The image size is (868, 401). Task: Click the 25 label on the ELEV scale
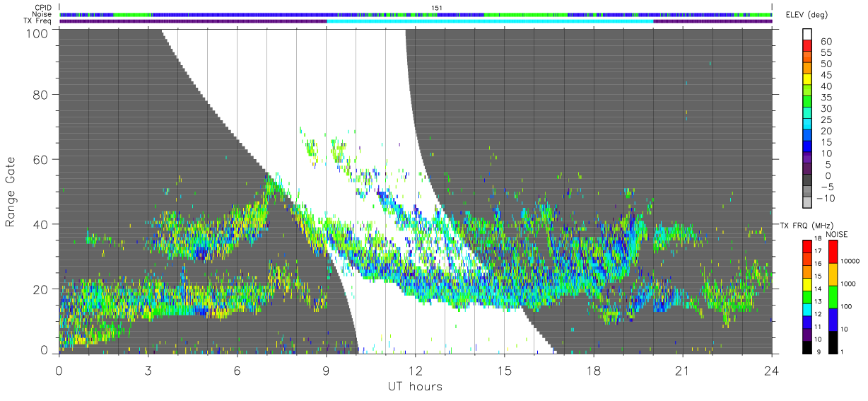(x=826, y=120)
